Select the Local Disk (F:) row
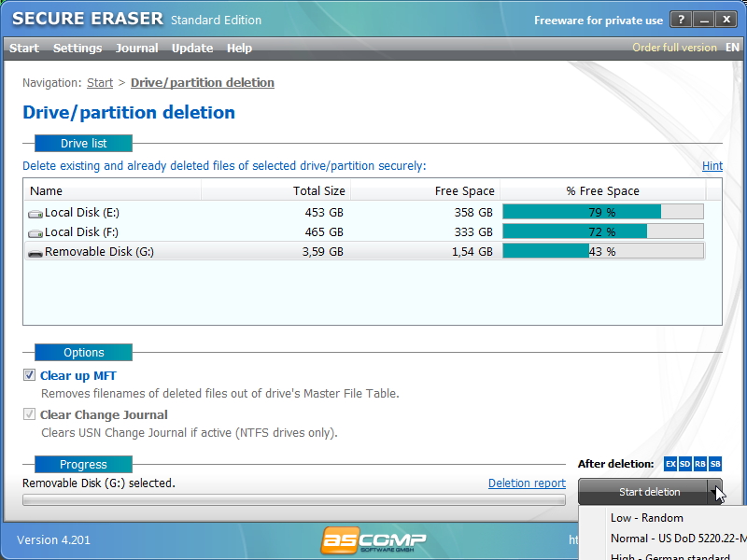Viewport: 747px width, 560px height. coord(365,231)
